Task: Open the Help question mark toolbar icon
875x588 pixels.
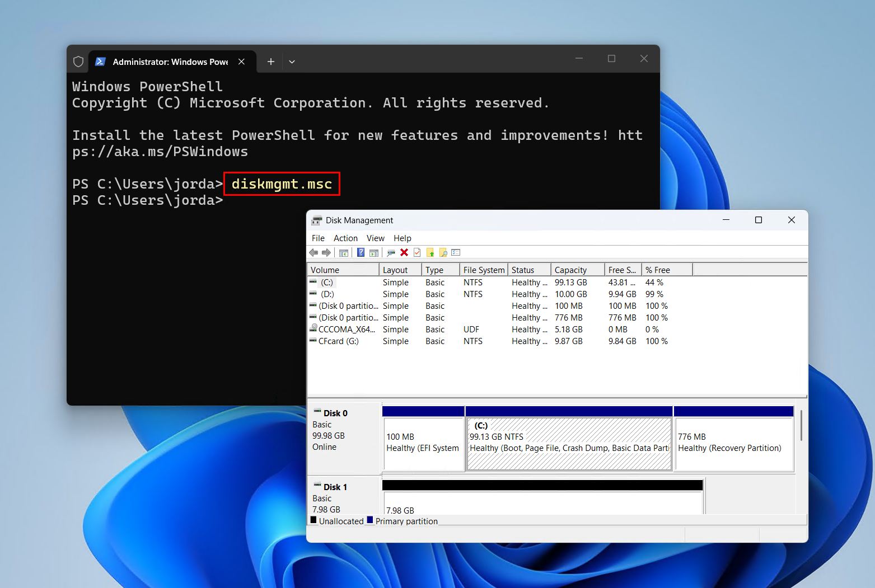Action: coord(361,253)
